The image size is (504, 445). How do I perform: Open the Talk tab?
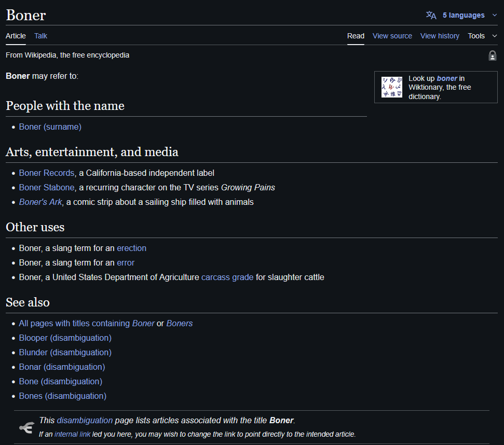pos(40,36)
